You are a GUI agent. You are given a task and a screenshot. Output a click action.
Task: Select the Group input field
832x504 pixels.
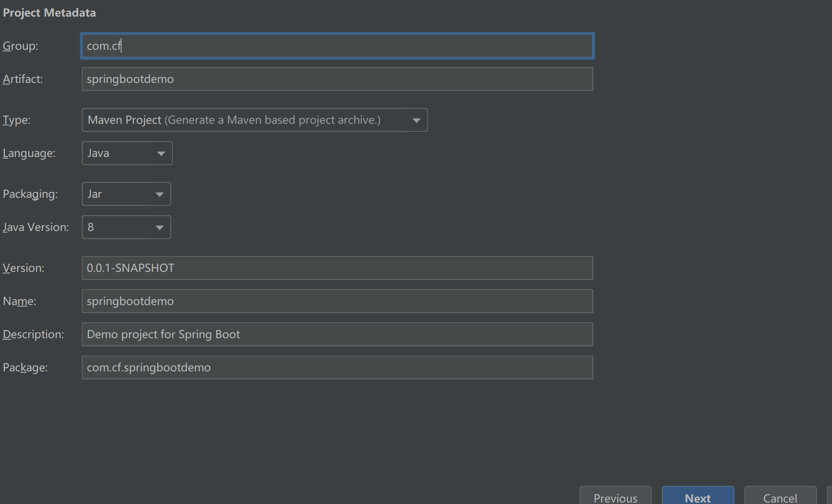coord(338,45)
